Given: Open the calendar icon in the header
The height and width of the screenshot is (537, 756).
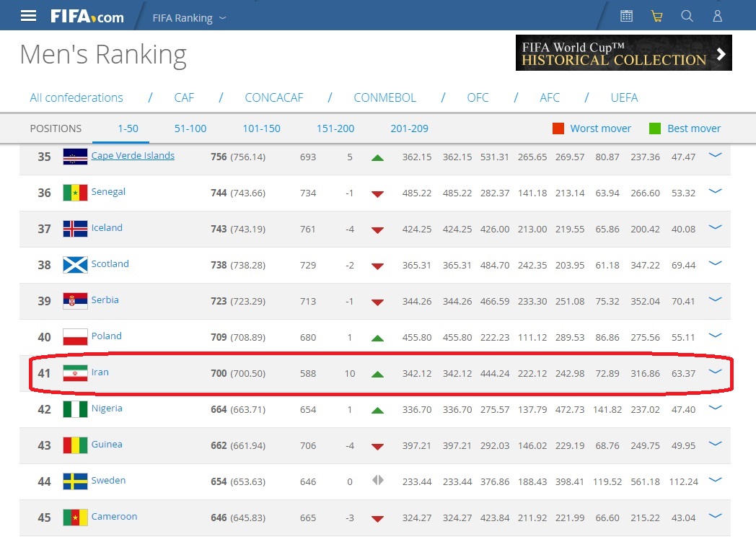Looking at the screenshot, I should click(625, 14).
